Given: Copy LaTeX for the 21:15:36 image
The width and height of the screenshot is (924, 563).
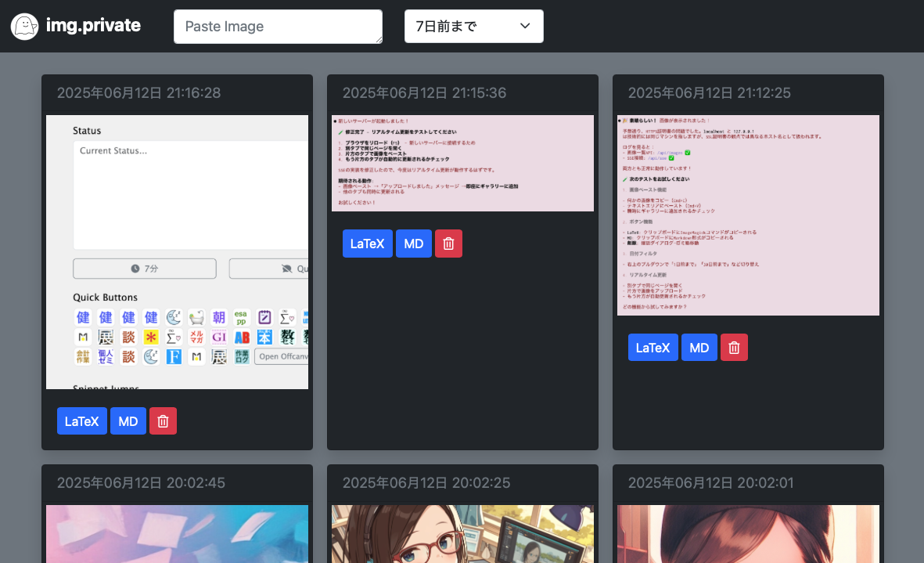Looking at the screenshot, I should 368,244.
